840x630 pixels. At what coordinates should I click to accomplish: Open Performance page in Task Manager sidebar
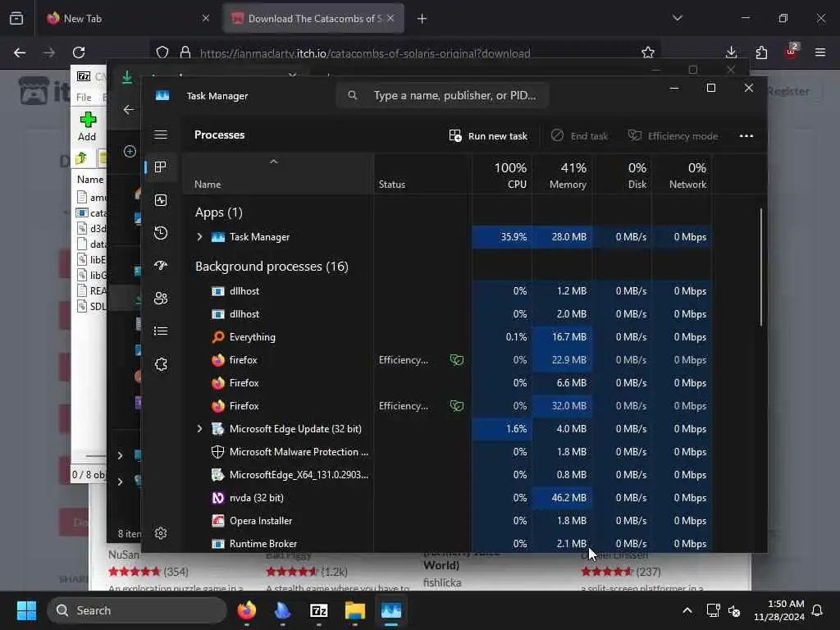tap(161, 200)
